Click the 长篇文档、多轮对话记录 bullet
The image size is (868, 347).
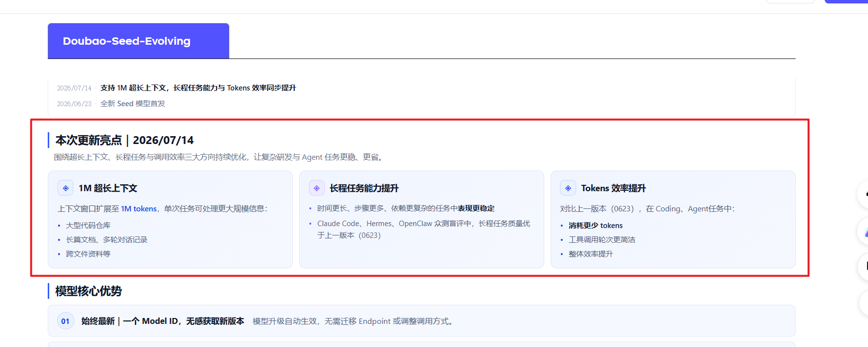(107, 240)
